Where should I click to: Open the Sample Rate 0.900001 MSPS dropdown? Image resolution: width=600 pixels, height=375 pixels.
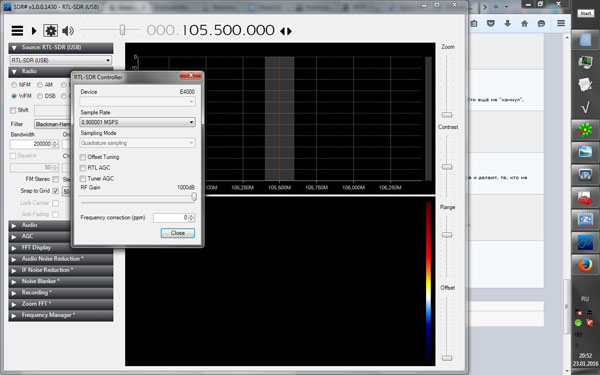tap(137, 122)
